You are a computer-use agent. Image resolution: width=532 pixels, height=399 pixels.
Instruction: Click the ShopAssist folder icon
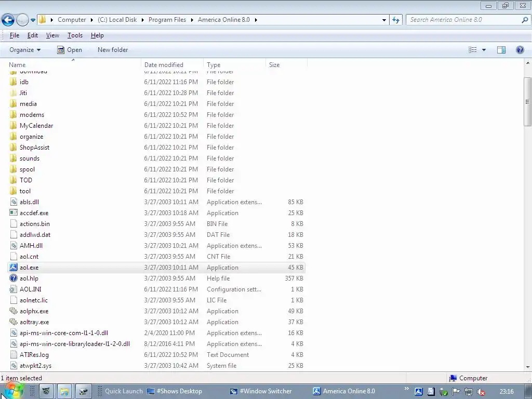13,147
